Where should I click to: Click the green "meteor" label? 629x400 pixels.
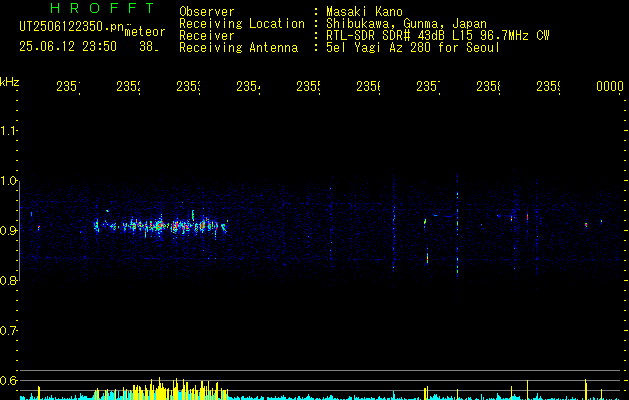pos(145,32)
